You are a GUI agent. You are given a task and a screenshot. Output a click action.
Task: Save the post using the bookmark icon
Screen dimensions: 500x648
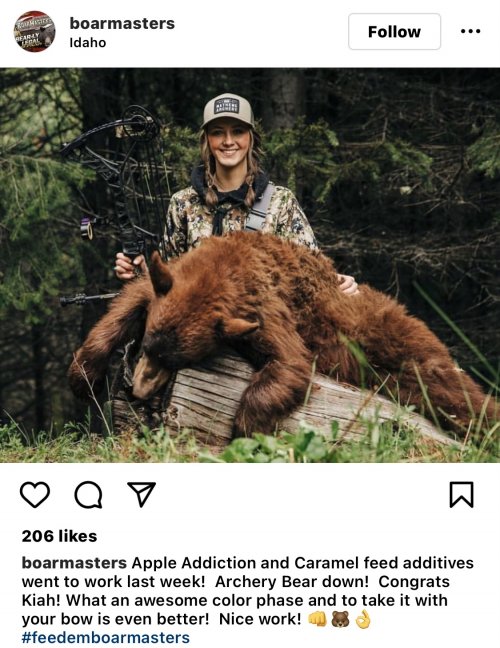pyautogui.click(x=462, y=494)
